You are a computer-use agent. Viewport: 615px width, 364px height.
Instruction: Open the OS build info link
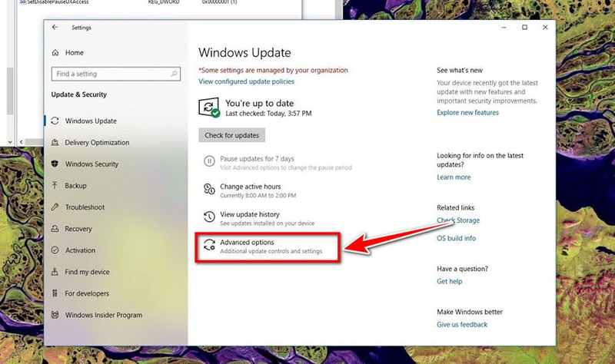tap(456, 238)
